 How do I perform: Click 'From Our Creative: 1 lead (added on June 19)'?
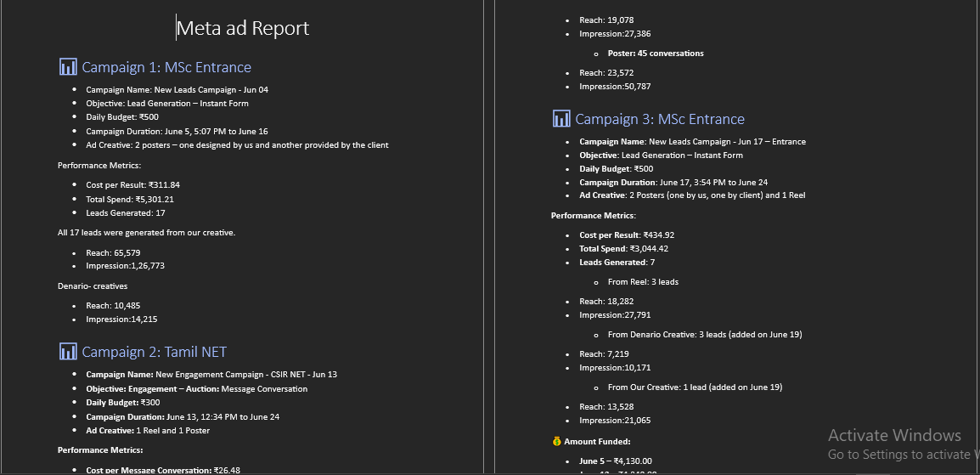(x=695, y=387)
